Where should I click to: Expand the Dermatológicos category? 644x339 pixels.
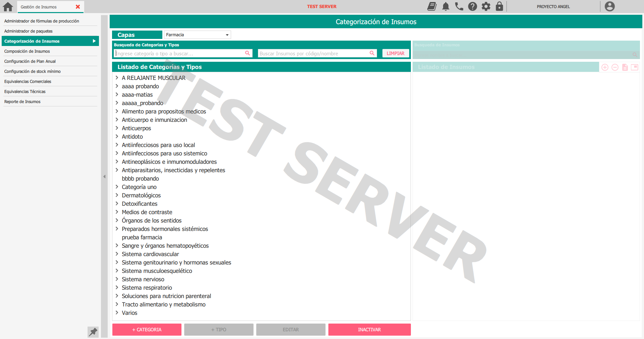[x=117, y=195]
